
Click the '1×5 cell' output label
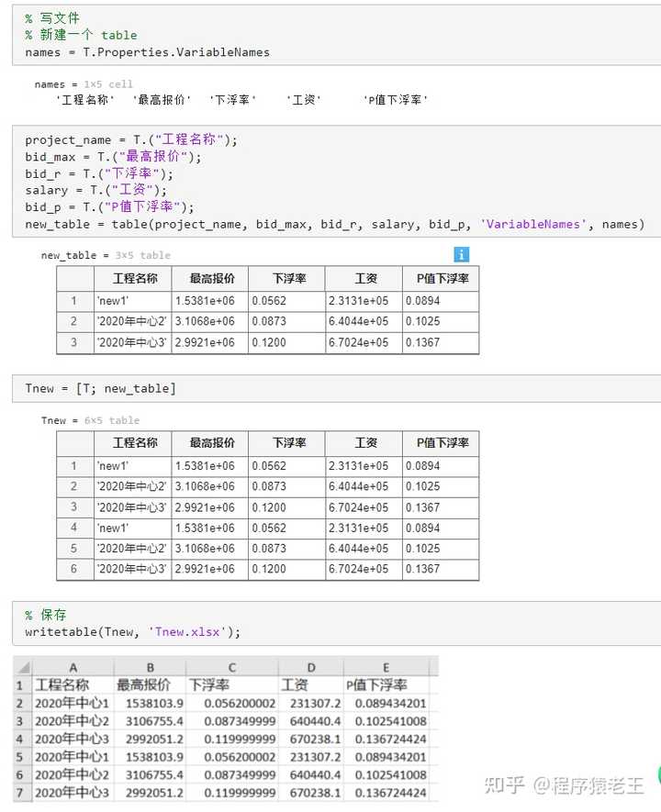(108, 83)
